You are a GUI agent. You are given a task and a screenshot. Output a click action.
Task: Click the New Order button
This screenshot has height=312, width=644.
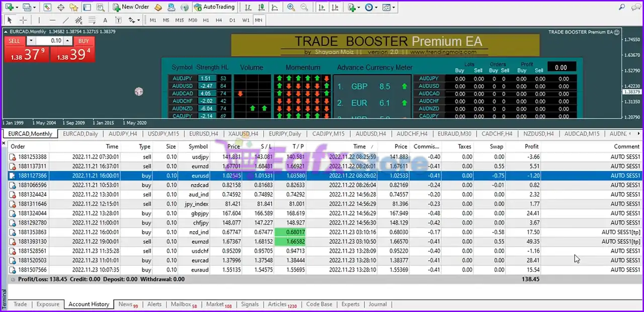(131, 7)
